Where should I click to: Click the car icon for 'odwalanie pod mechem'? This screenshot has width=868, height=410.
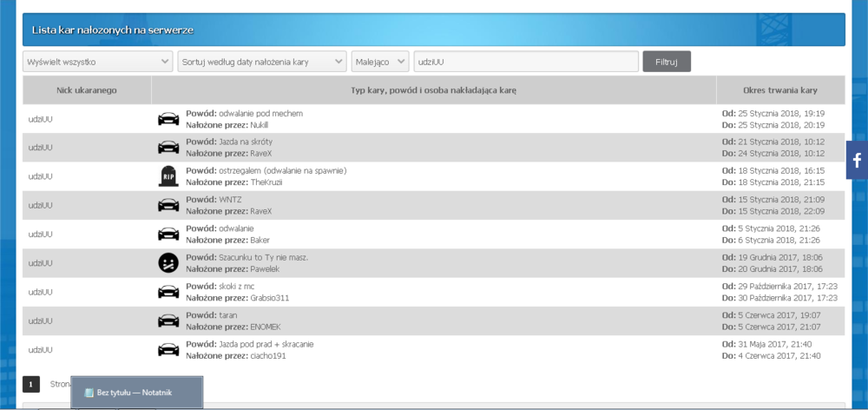click(x=168, y=119)
